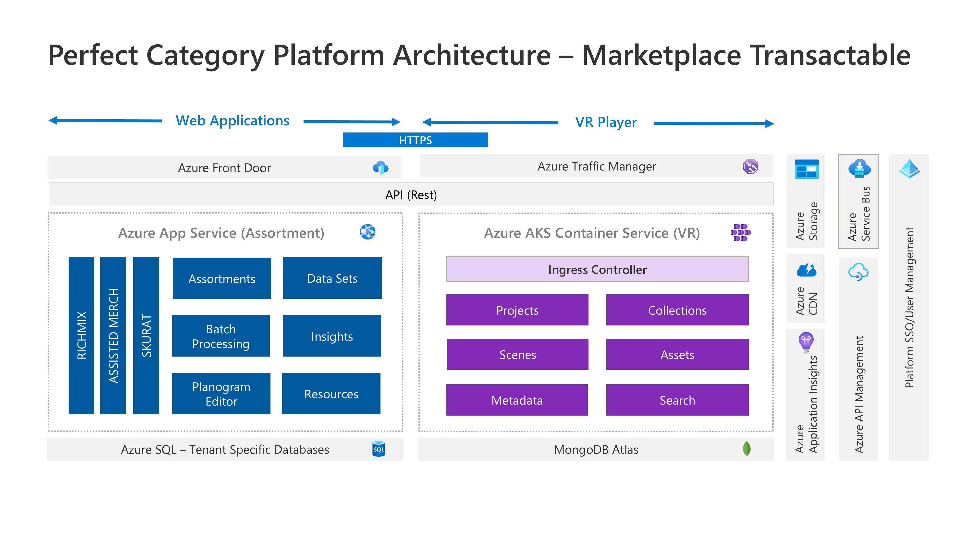Click the Azure API Management cloud icon

tap(858, 272)
